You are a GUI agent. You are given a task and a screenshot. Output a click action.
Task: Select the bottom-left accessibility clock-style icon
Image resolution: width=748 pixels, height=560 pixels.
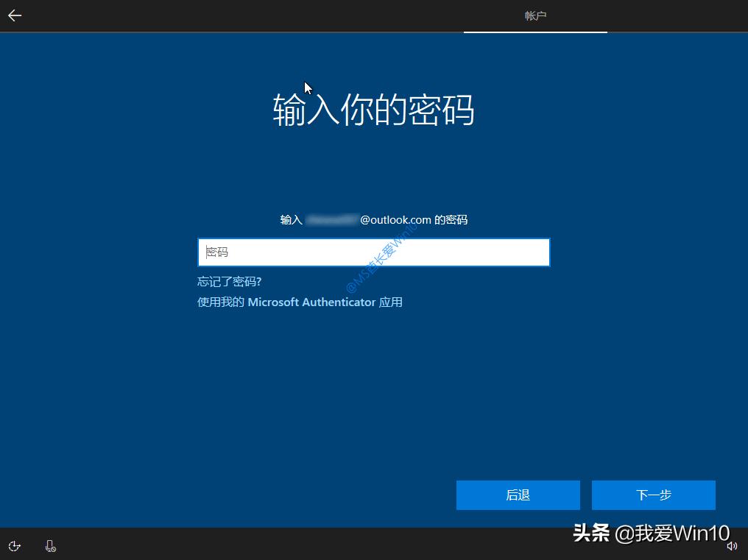tap(14, 545)
